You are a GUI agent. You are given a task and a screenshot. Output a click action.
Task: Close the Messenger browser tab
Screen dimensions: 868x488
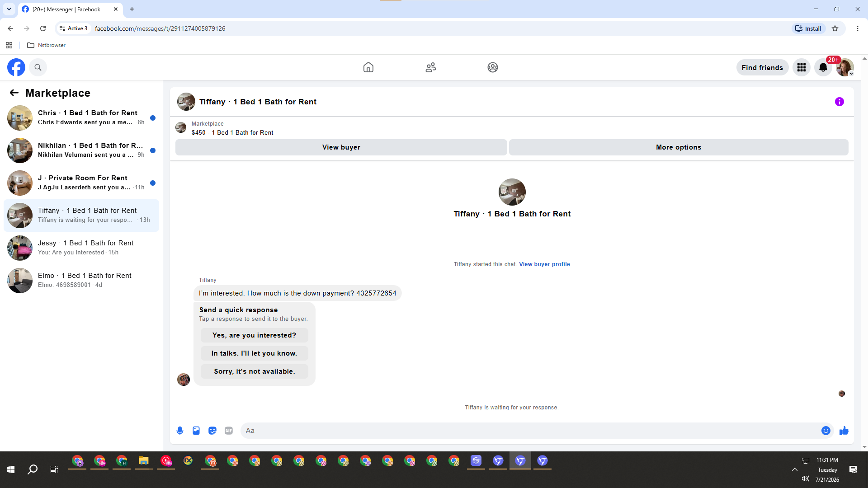(x=116, y=9)
